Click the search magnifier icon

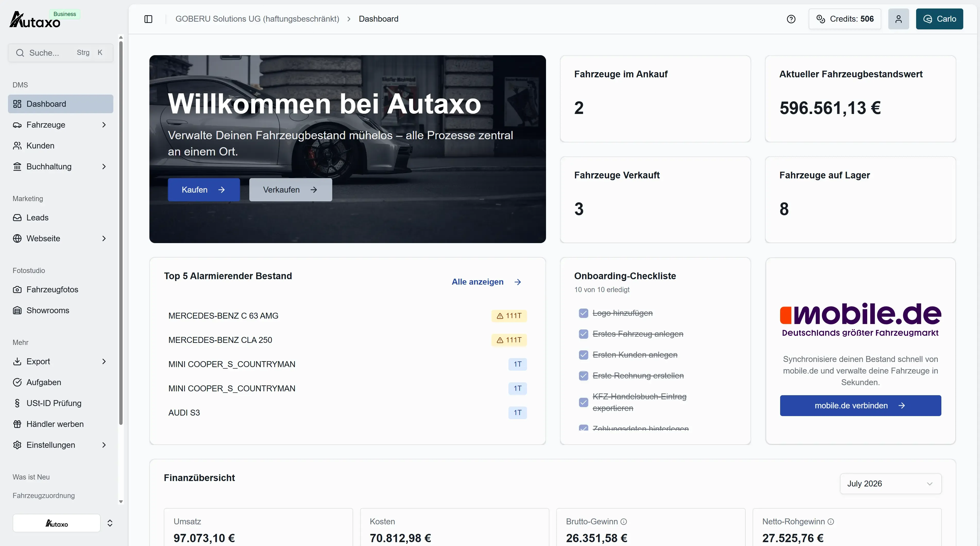pos(20,53)
